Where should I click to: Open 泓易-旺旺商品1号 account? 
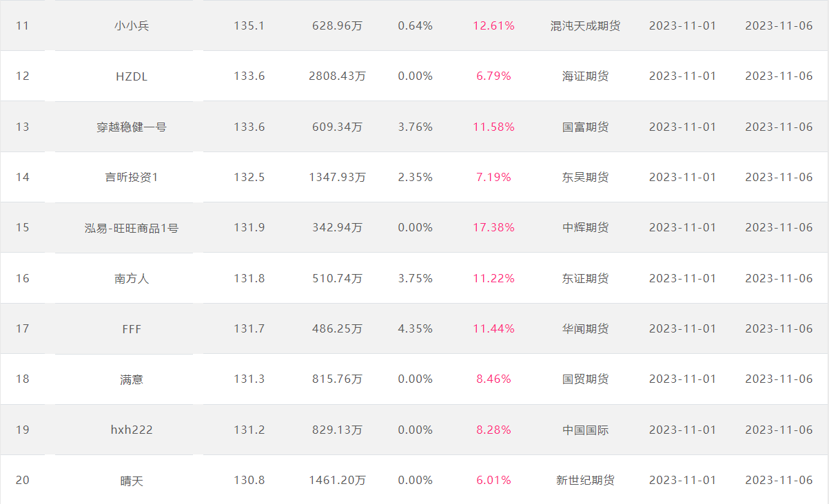(x=132, y=228)
